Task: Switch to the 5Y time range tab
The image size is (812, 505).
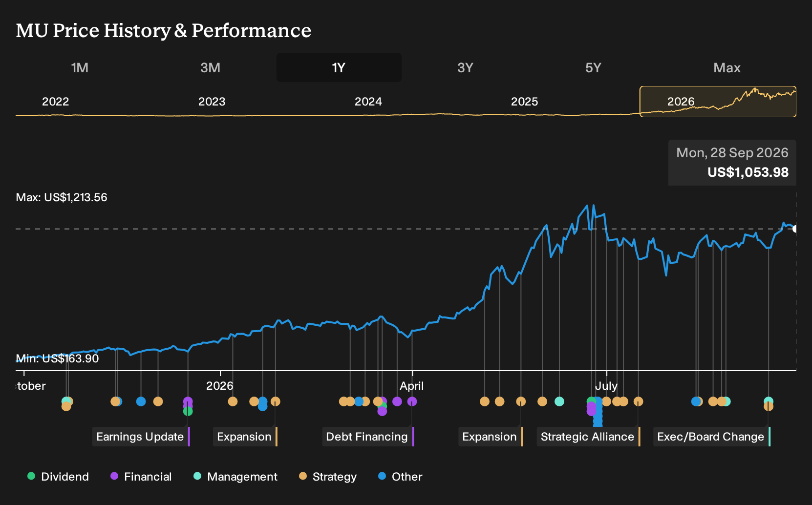Action: [593, 67]
